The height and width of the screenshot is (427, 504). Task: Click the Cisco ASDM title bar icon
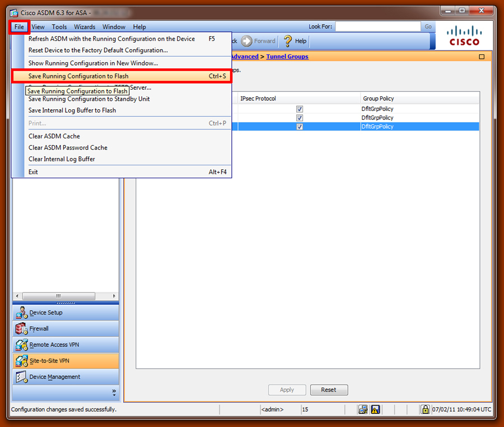[x=14, y=13]
